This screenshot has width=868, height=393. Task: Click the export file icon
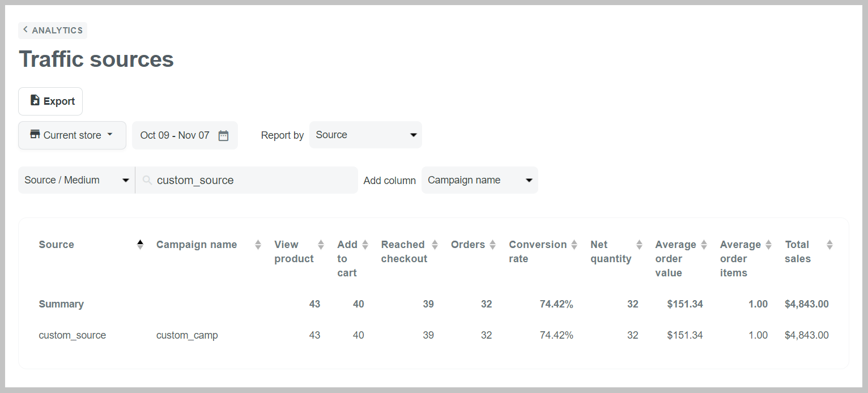(x=35, y=100)
